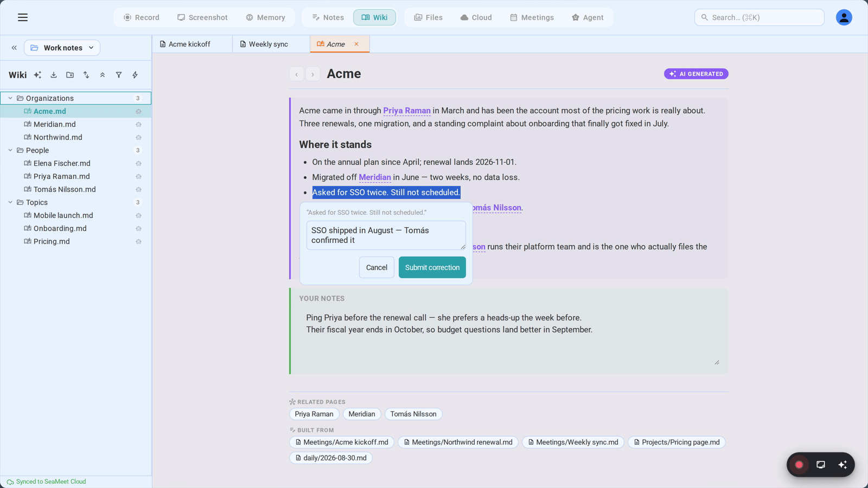This screenshot has width=868, height=488.
Task: Open the Record section
Action: 142,17
